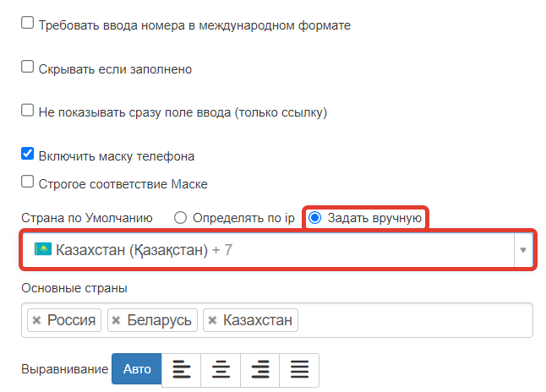Viewport: 546px width, 392px height.
Task: Select 'Определять по ip' radio button
Action: pyautogui.click(x=180, y=218)
